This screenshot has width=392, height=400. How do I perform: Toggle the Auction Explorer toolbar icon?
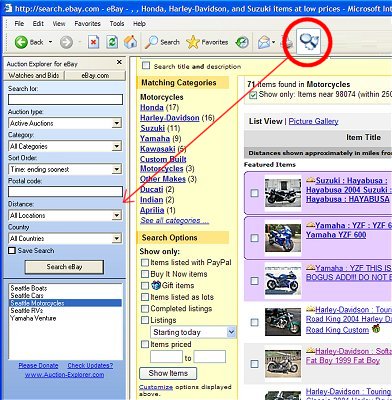point(309,41)
